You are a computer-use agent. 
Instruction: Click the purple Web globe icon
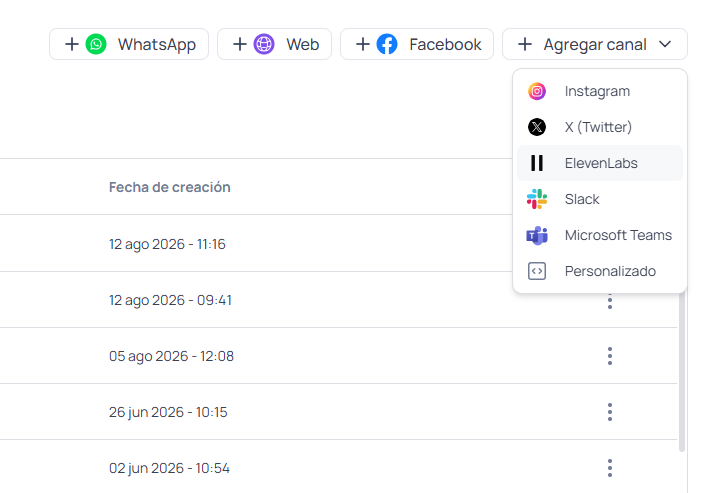tap(264, 44)
